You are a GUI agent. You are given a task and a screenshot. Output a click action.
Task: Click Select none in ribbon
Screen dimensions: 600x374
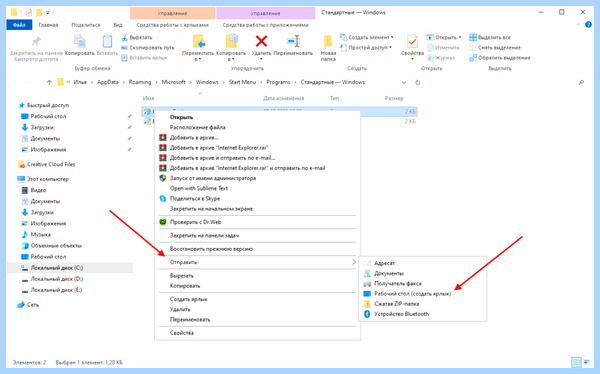coord(495,48)
